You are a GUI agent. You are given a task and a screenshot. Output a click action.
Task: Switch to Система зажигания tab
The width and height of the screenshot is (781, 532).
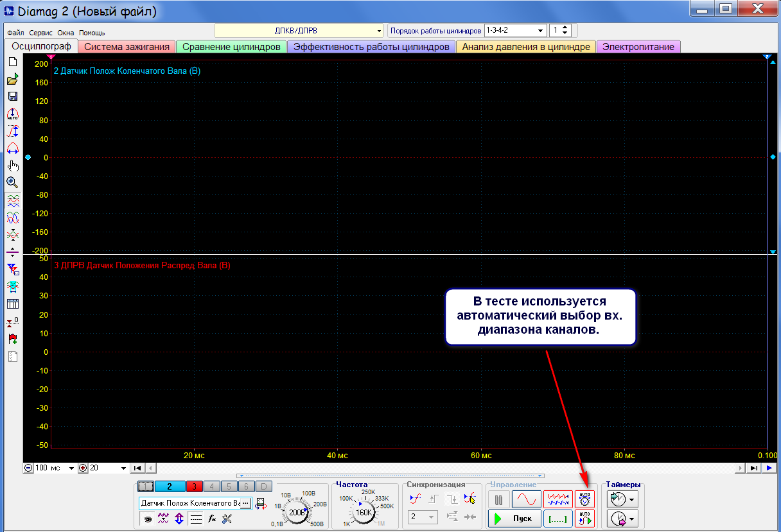[x=127, y=47]
